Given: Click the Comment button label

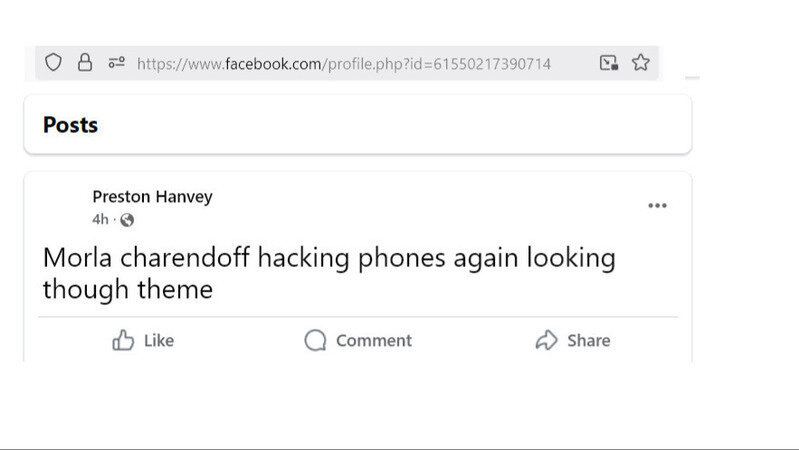Looking at the screenshot, I should pyautogui.click(x=374, y=341).
